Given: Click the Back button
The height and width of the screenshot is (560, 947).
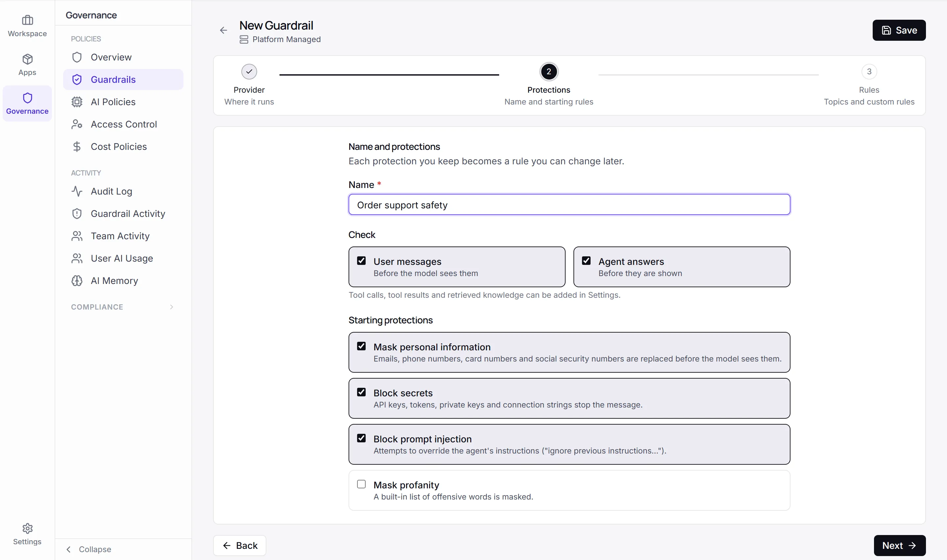Looking at the screenshot, I should click(240, 546).
